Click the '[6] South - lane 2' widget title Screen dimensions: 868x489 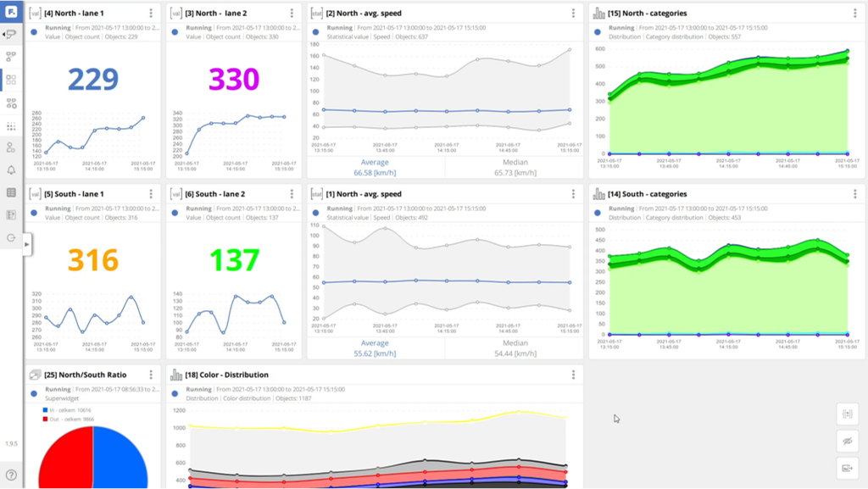tap(214, 194)
